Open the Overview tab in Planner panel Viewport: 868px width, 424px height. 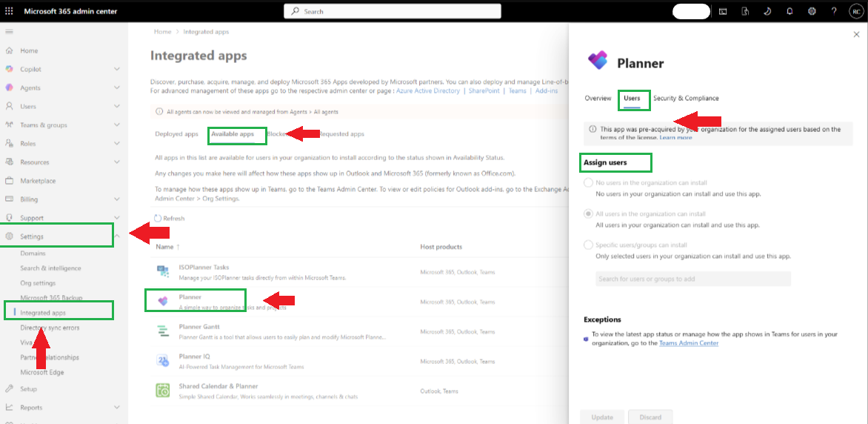coord(598,98)
